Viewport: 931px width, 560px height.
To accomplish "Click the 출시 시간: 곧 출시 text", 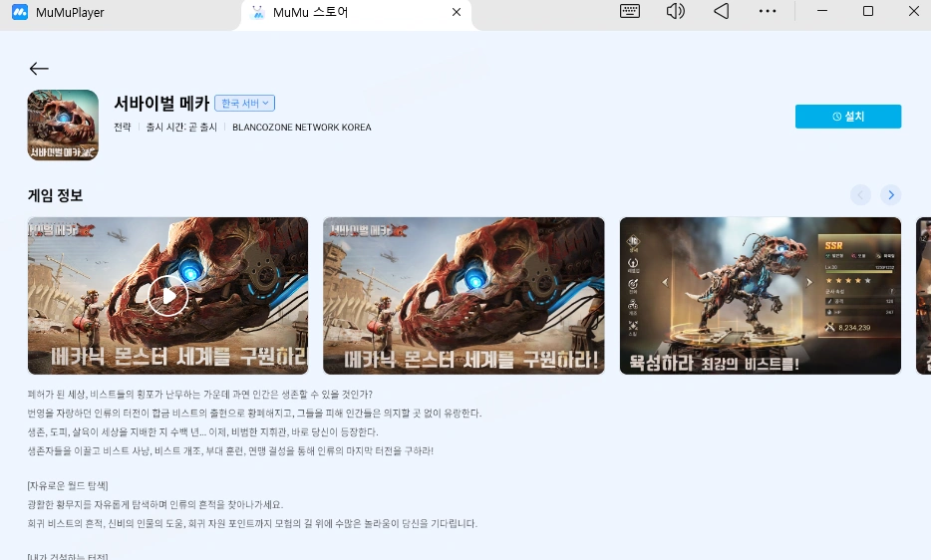I will [x=181, y=128].
